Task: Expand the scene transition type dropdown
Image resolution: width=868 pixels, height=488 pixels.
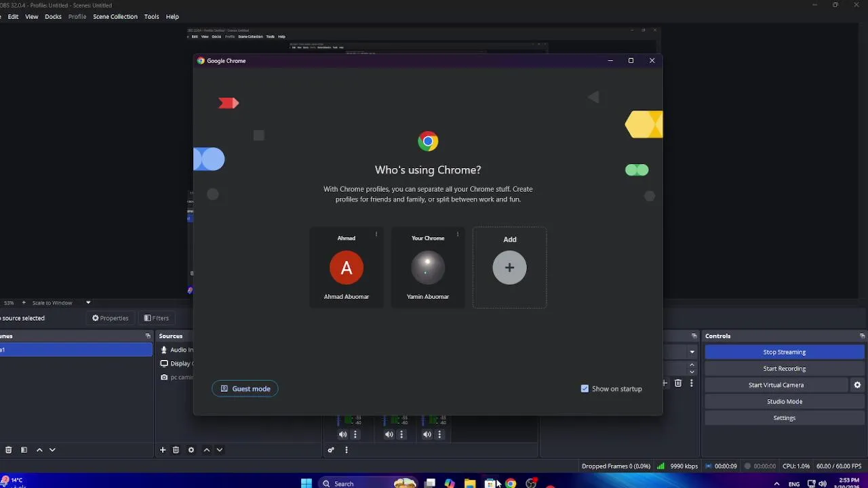Action: click(x=692, y=352)
